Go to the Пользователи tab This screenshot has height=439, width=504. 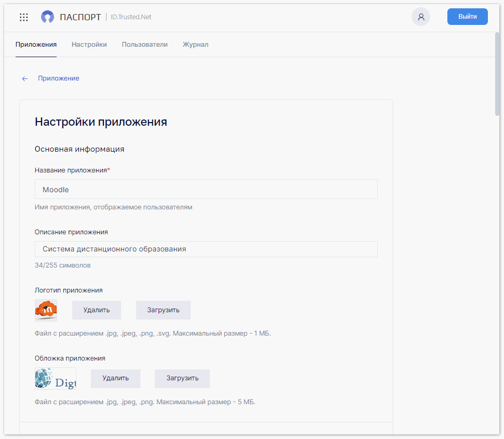coord(144,45)
